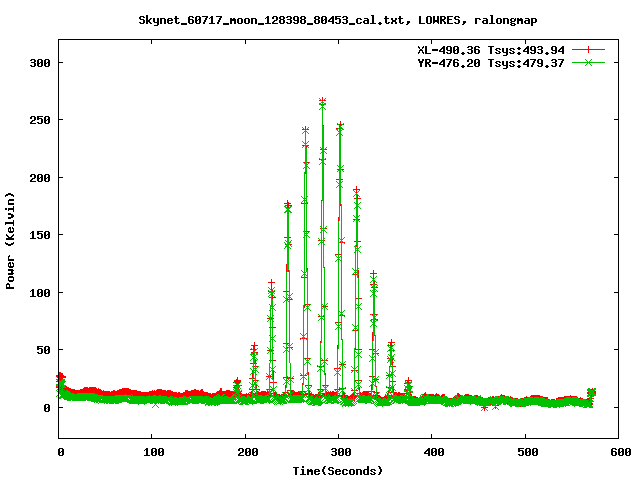Click the x-axis tick label 400
Image resolution: width=640 pixels, height=480 pixels.
point(434,452)
